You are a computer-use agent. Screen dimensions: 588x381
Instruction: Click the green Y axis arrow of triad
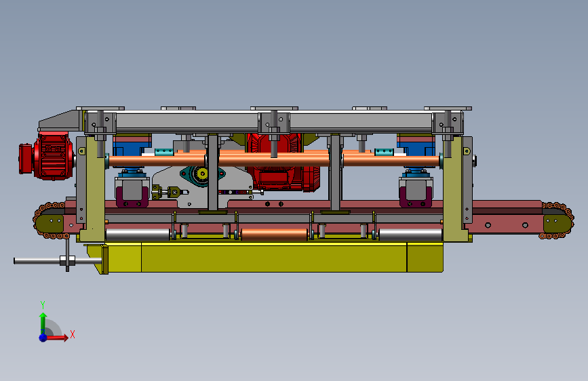[43, 323]
